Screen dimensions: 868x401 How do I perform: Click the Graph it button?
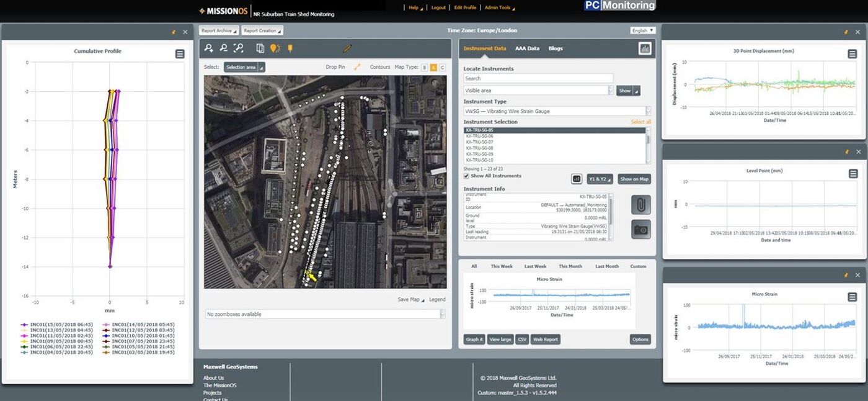pyautogui.click(x=473, y=339)
